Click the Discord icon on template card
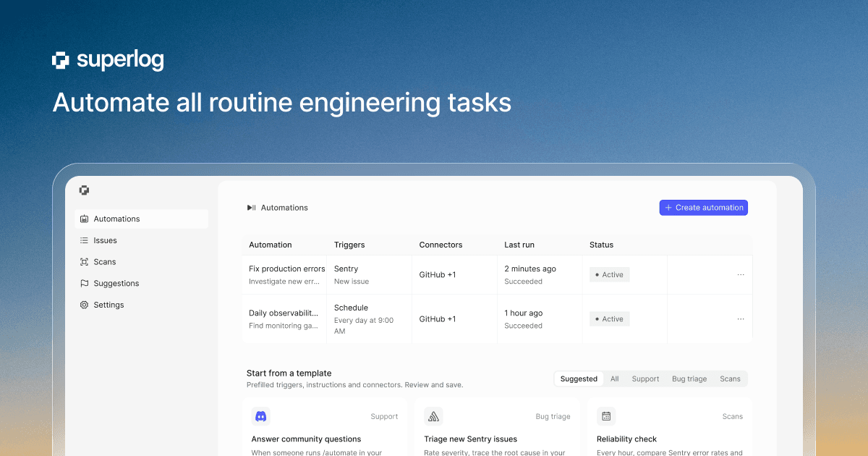 pos(260,416)
